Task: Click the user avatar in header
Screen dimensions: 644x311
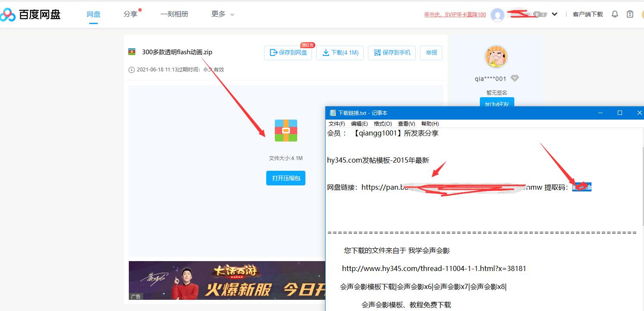Action: pyautogui.click(x=498, y=15)
